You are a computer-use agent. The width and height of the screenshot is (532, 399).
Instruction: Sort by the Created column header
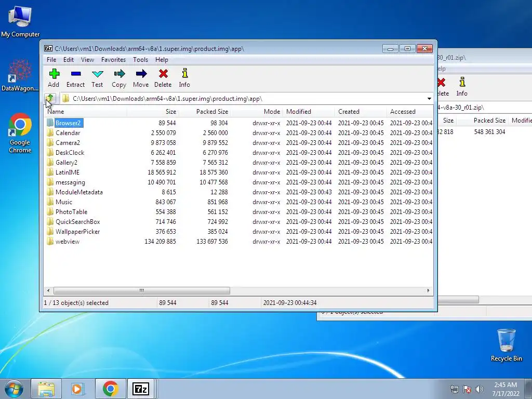pyautogui.click(x=361, y=112)
